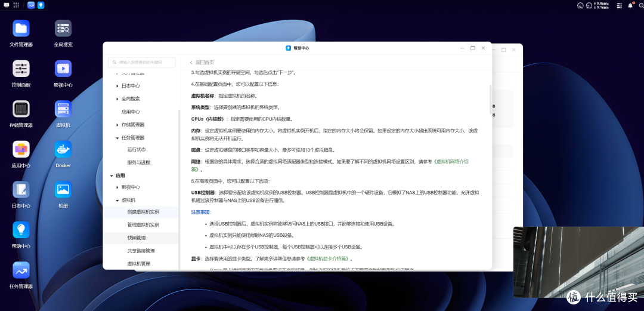Close the background window behind Help Center
The height and width of the screenshot is (311, 644).
[514, 50]
